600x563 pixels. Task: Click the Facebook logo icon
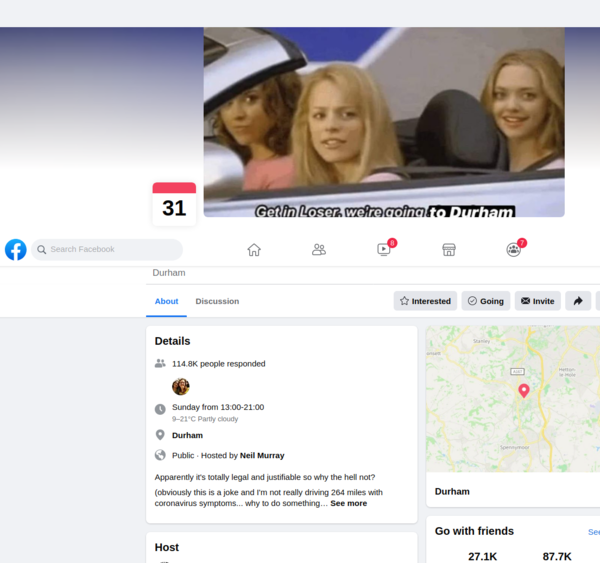pyautogui.click(x=16, y=250)
